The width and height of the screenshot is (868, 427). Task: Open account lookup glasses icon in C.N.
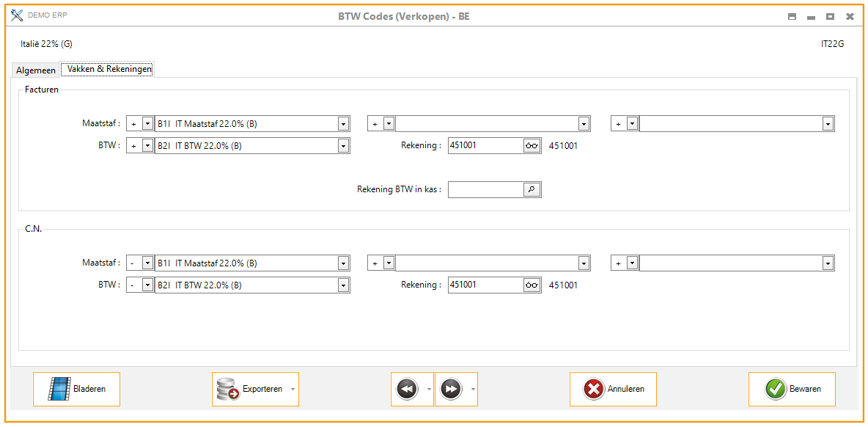pos(532,285)
